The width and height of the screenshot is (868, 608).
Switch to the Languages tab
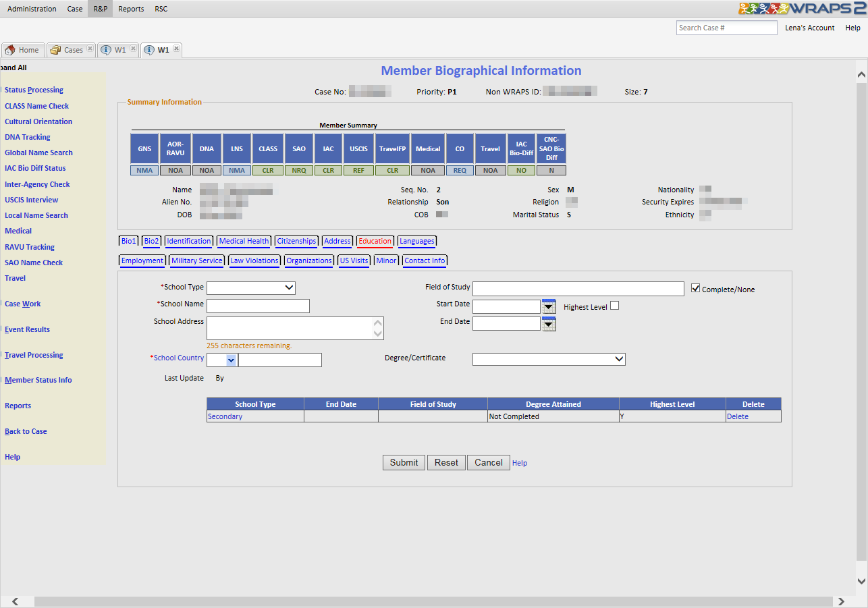coord(416,241)
